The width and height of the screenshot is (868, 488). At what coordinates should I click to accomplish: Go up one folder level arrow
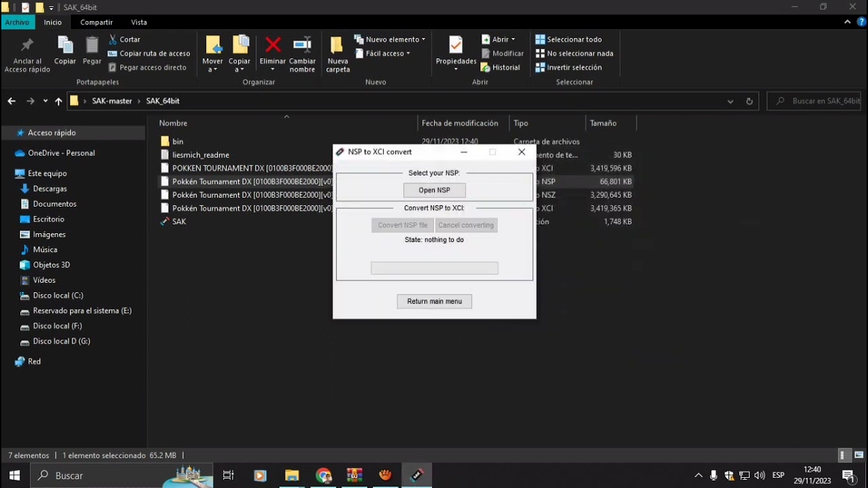58,101
